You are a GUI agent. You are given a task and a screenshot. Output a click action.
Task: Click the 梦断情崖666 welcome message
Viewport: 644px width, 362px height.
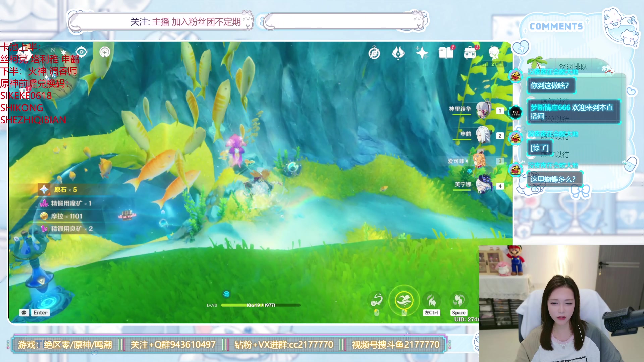point(573,112)
